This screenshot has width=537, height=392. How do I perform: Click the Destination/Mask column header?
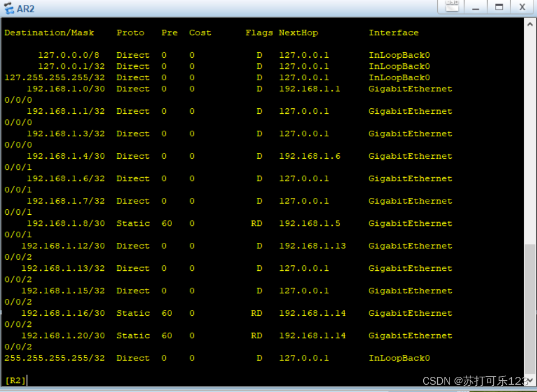coord(49,33)
